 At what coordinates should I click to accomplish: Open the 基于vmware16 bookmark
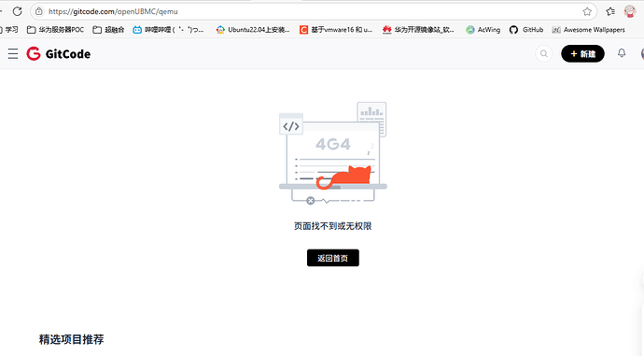(x=336, y=30)
